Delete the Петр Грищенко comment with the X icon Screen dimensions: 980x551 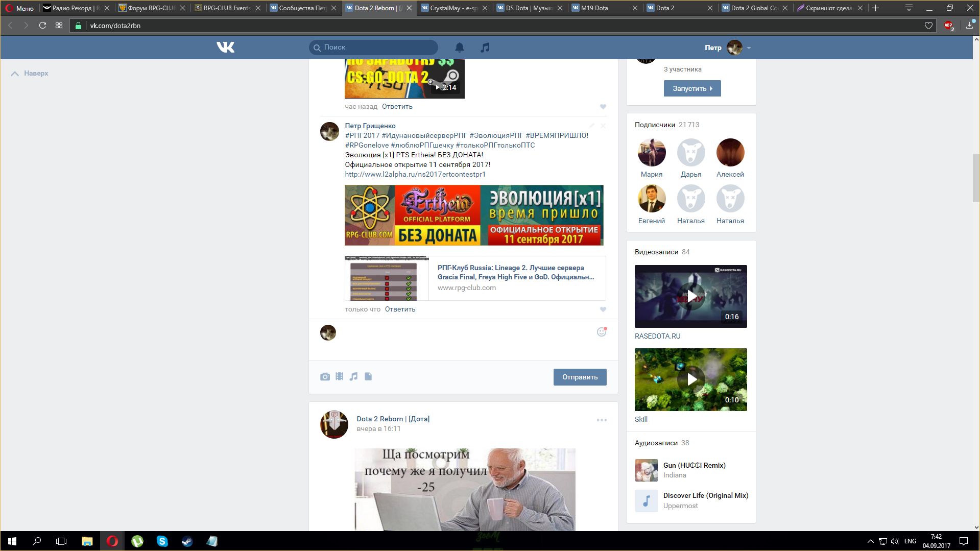pos(603,126)
